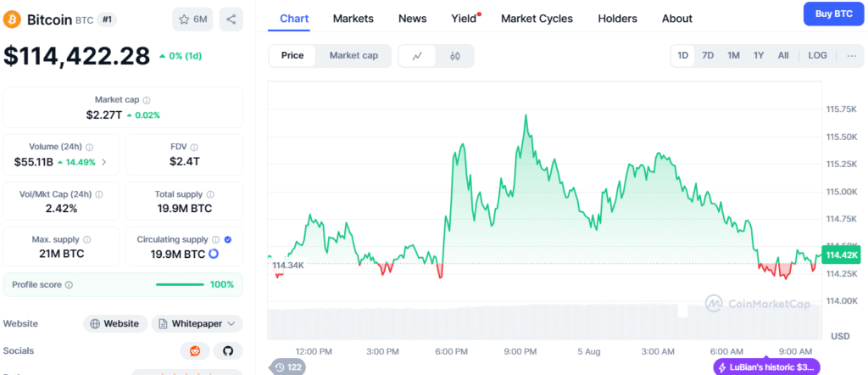The image size is (868, 375).
Task: Open the 122 history events badge
Action: 288,367
